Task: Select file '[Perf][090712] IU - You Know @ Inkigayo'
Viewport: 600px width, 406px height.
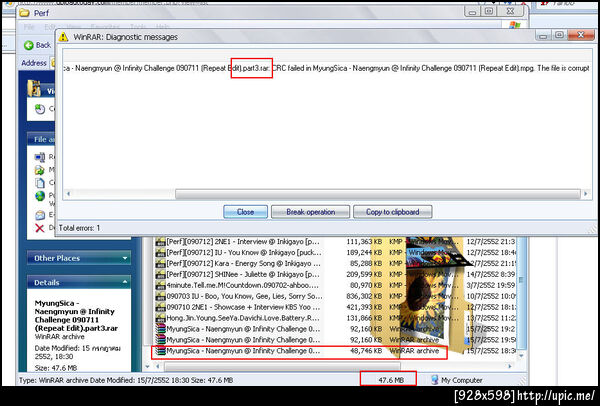Action: click(x=244, y=253)
